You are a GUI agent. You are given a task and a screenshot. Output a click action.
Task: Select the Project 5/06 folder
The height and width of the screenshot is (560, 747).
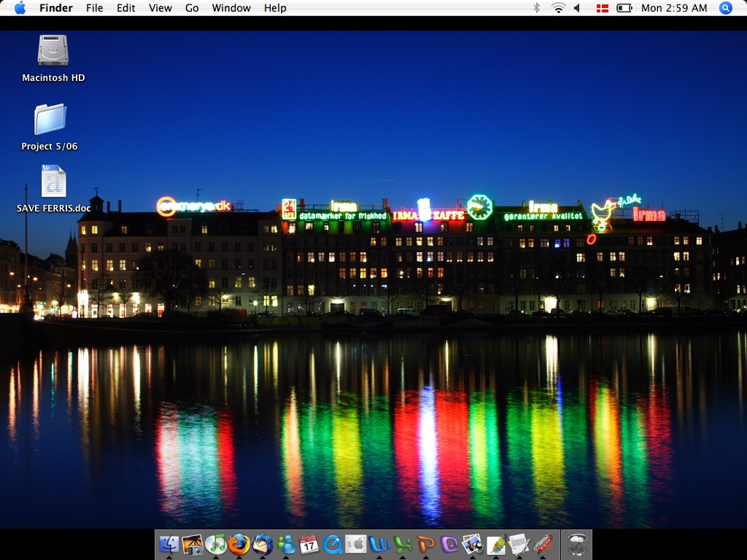point(50,119)
